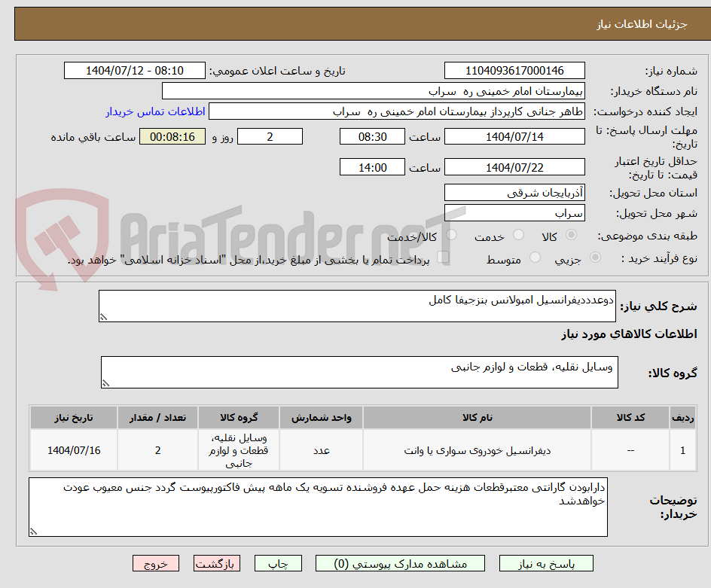The image size is (711, 588).
Task: Click the remaining time 00:08:16 counter
Action: pos(172,136)
